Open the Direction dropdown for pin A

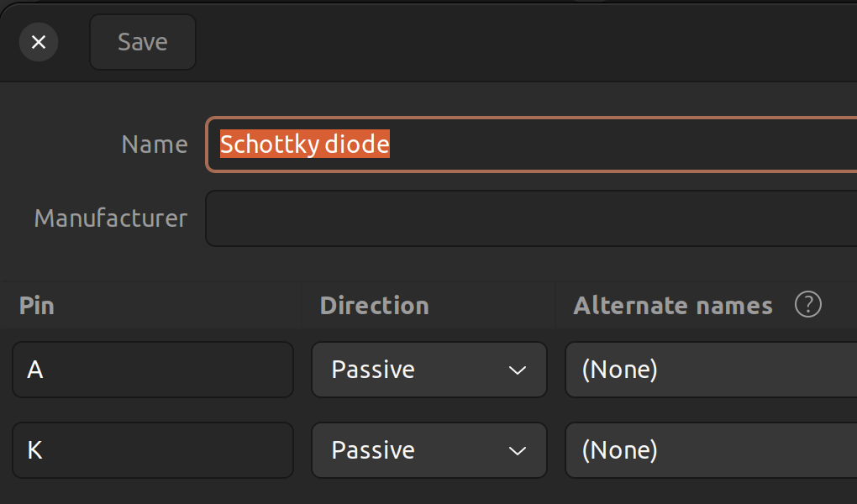pos(429,370)
